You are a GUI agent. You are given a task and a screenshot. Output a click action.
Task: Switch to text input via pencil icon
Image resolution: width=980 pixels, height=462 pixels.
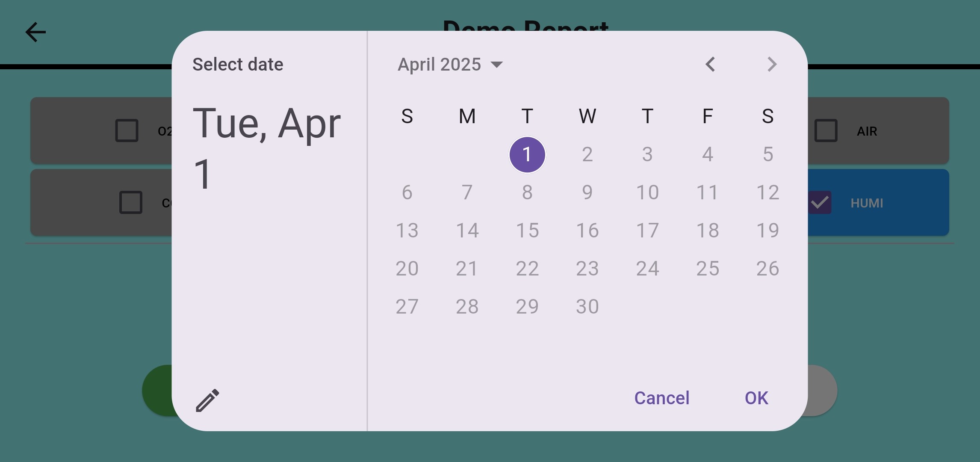(207, 400)
